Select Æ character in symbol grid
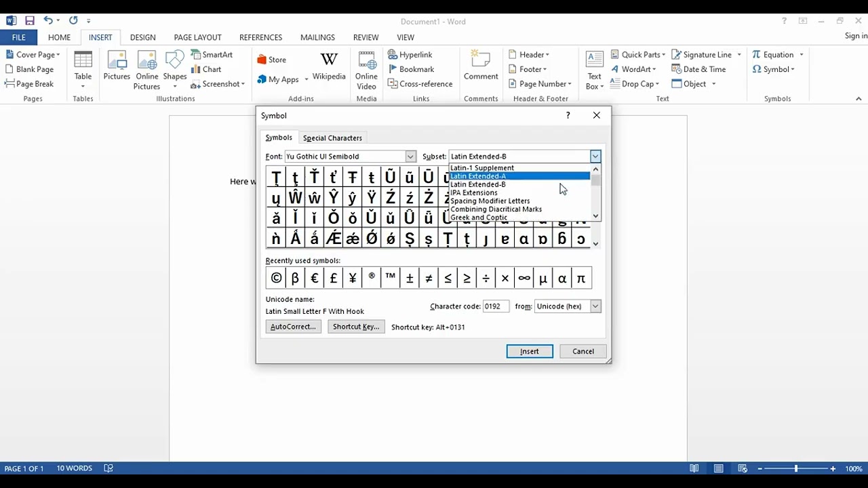The image size is (868, 488). (333, 239)
